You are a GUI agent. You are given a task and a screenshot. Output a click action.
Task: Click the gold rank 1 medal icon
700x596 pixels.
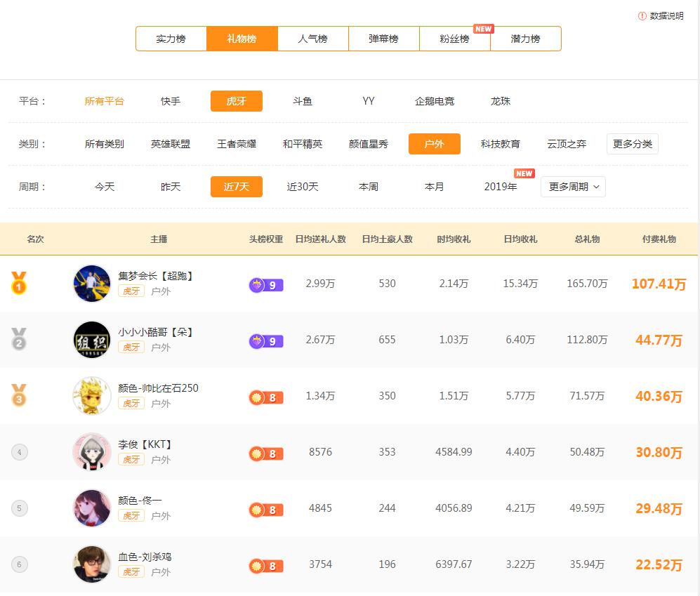(x=19, y=283)
